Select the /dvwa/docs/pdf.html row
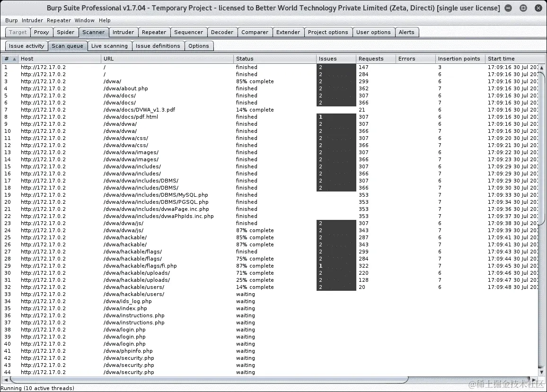Image resolution: width=547 pixels, height=392 pixels. click(x=270, y=117)
